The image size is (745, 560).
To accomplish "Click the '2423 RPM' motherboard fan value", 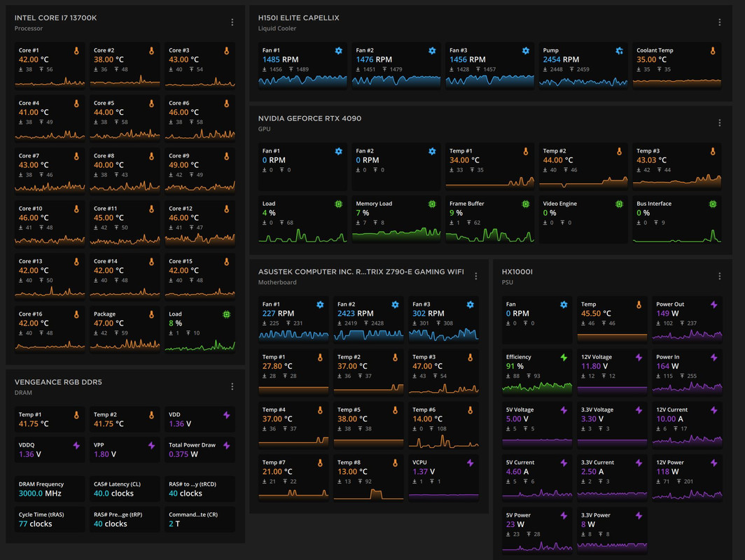I will coord(356,314).
